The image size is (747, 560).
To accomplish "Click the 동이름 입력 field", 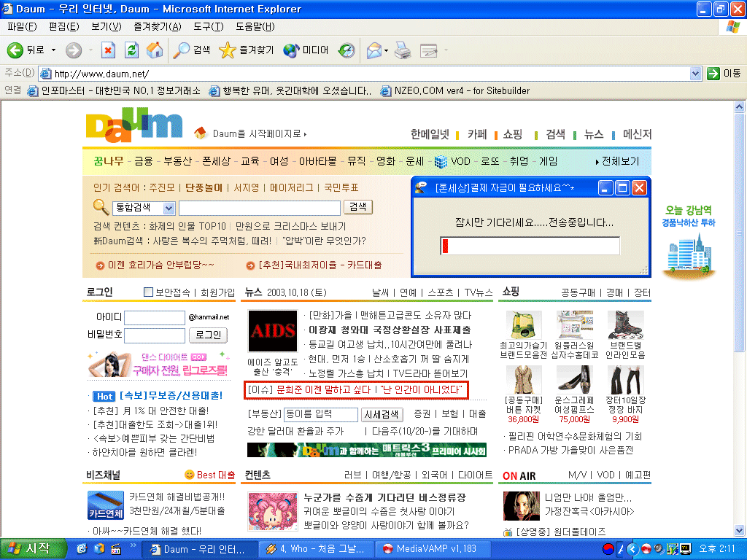I will click(x=321, y=414).
